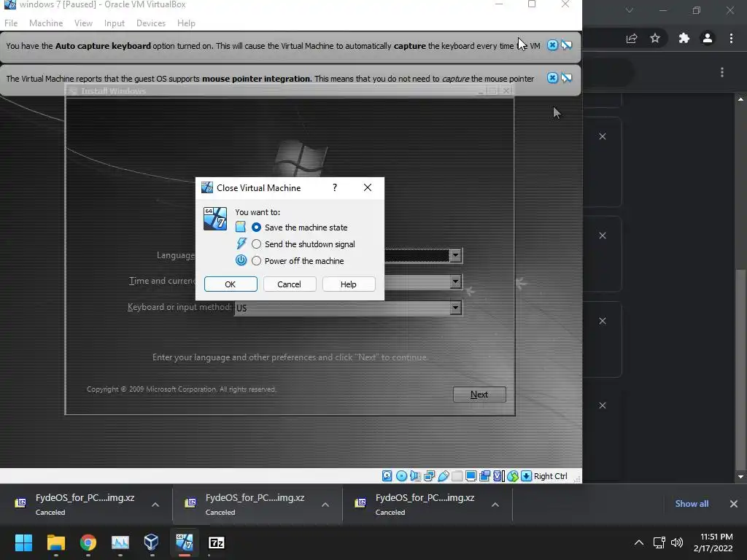Click Next in the Install Windows window
Image resolution: width=747 pixels, height=560 pixels.
tap(479, 394)
